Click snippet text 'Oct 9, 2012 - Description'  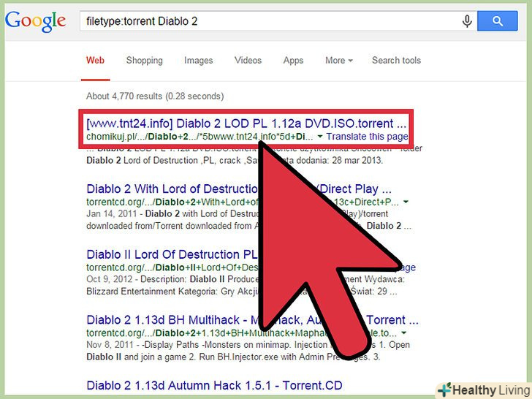point(137,280)
